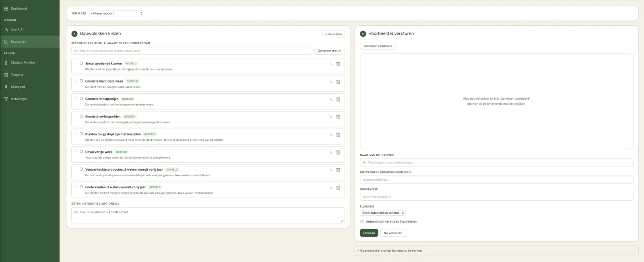Click the Dashboard grid icon in sidebar
Image resolution: width=644 pixels, height=262 pixels.
6,8
